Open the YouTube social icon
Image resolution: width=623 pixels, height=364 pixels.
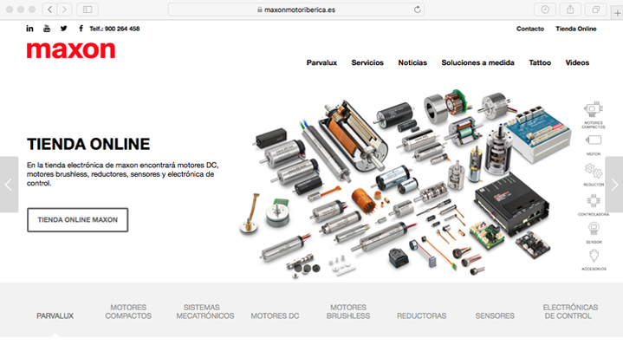(47, 29)
